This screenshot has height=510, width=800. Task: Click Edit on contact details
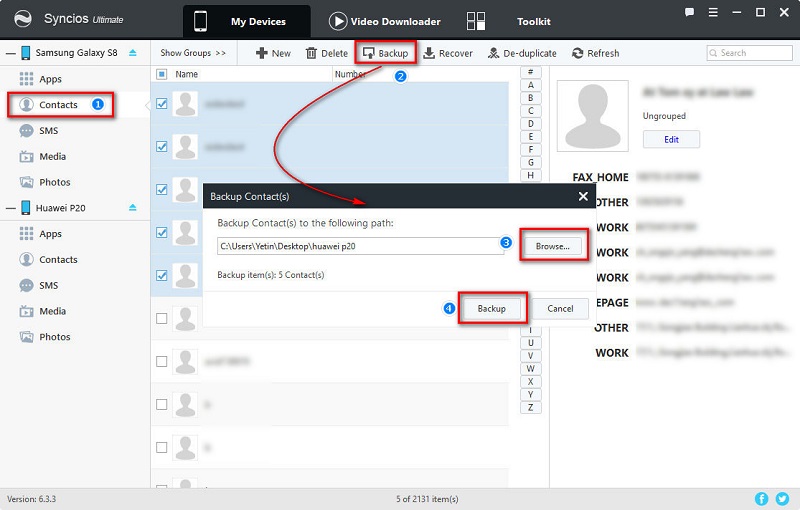(671, 139)
